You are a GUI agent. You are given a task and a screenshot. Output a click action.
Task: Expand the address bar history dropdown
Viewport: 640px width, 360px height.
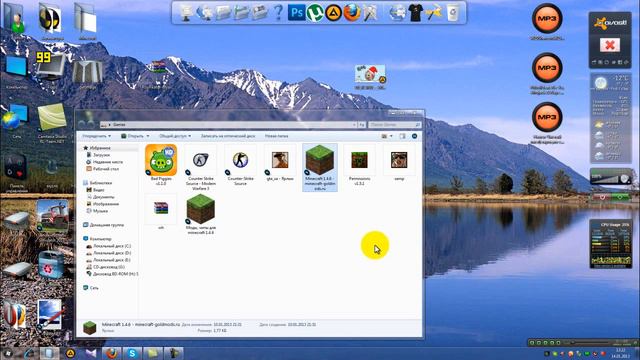(354, 124)
